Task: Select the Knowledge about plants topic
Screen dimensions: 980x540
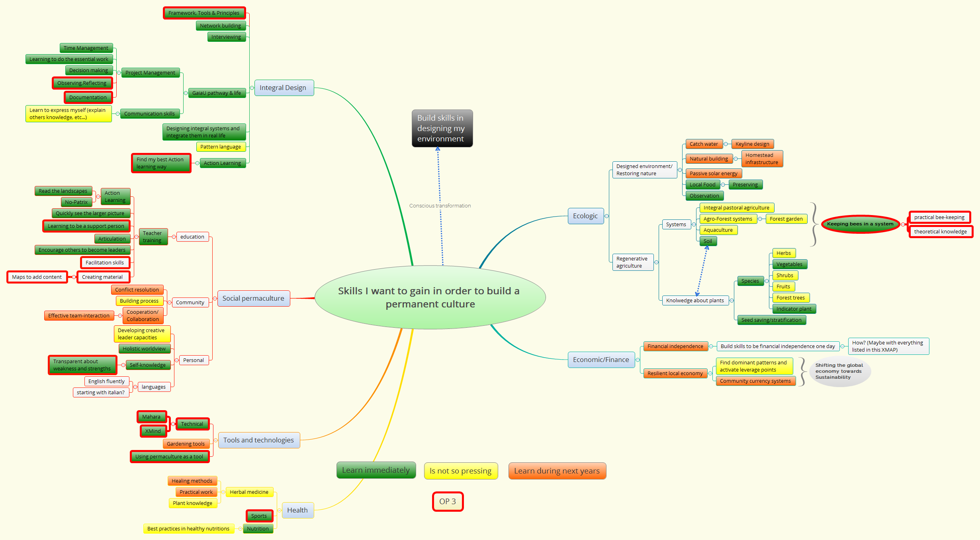Action: tap(695, 301)
